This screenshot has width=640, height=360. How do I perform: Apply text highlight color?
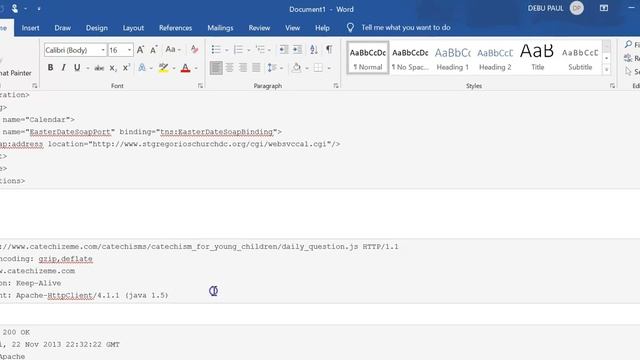[164, 68]
